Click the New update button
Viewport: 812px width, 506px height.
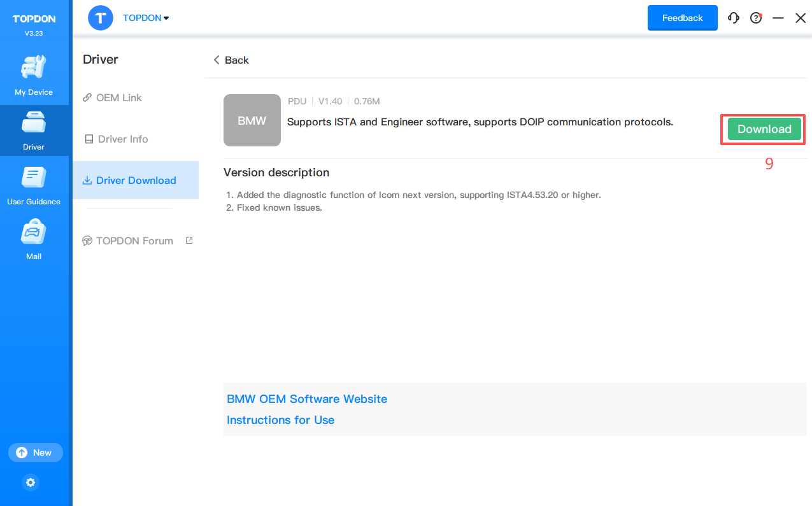(x=36, y=453)
